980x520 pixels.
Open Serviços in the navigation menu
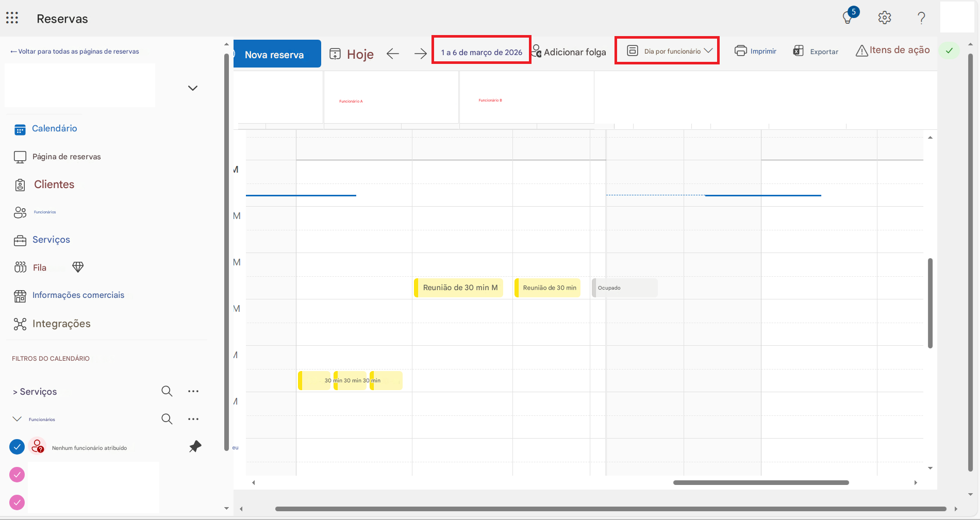pos(51,240)
